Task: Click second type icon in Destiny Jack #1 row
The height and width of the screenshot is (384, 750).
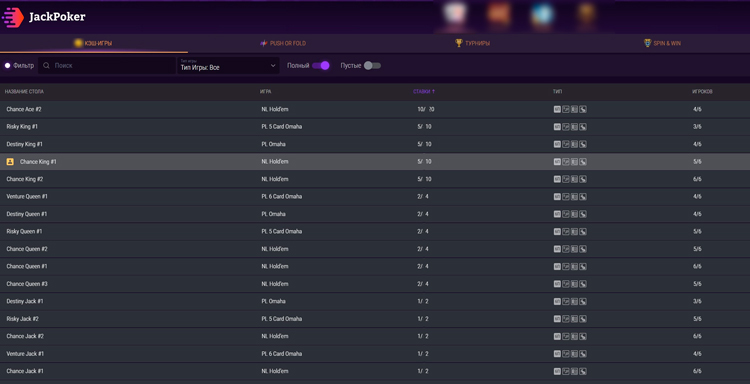Action: 566,301
